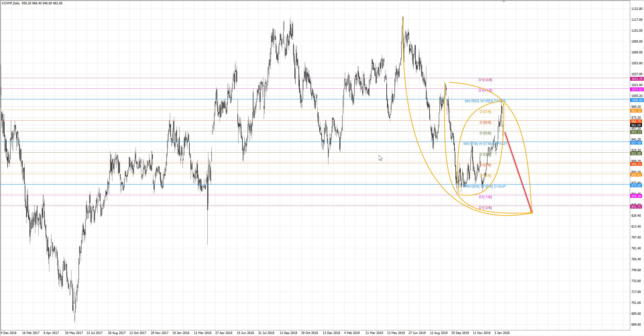Click the D1[+2/8] level label
The width and height of the screenshot is (644, 336).
[x=485, y=80]
